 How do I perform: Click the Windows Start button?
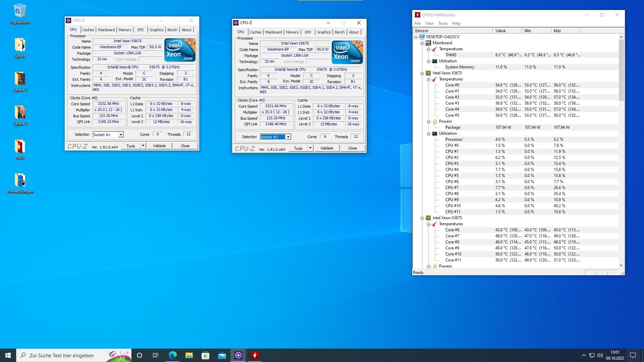[8, 355]
